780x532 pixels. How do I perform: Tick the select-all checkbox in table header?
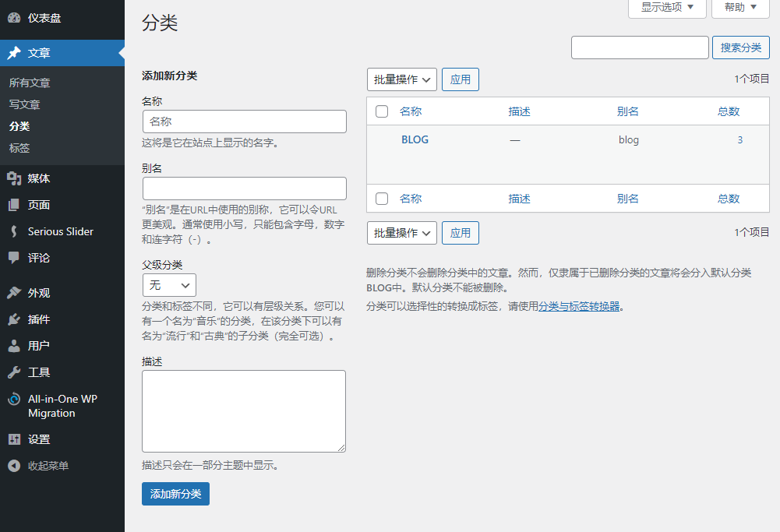click(382, 111)
